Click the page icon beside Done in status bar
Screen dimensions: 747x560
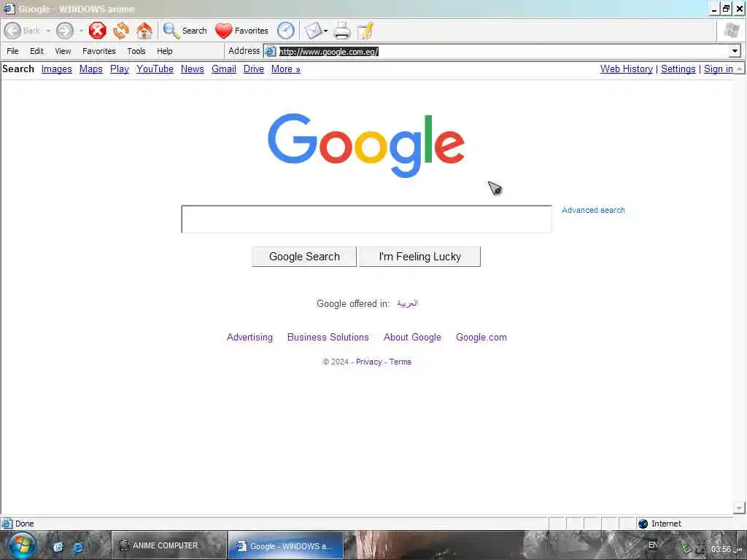(7, 524)
